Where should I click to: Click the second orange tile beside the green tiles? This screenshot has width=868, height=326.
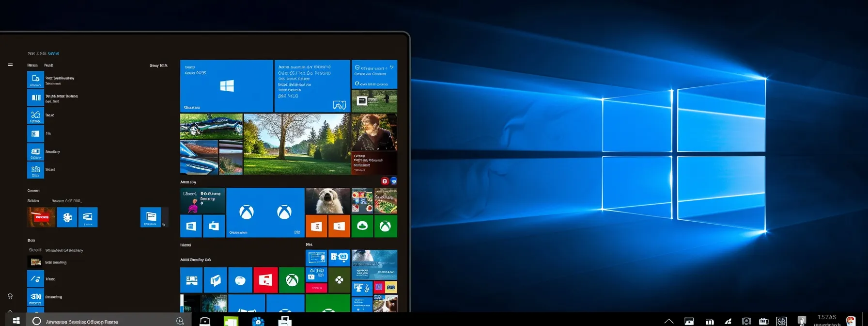[x=339, y=226]
